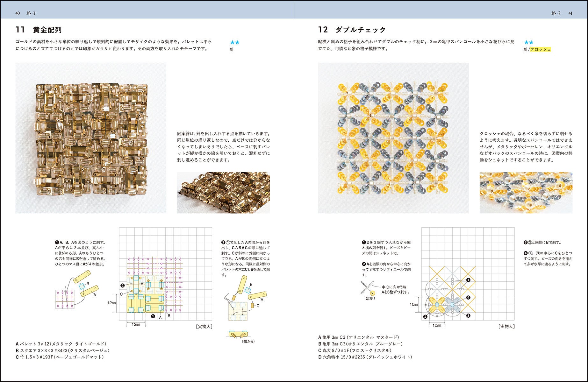The width and height of the screenshot is (588, 382).
Task: Click the double check sequin pattern photo
Action: click(x=393, y=138)
